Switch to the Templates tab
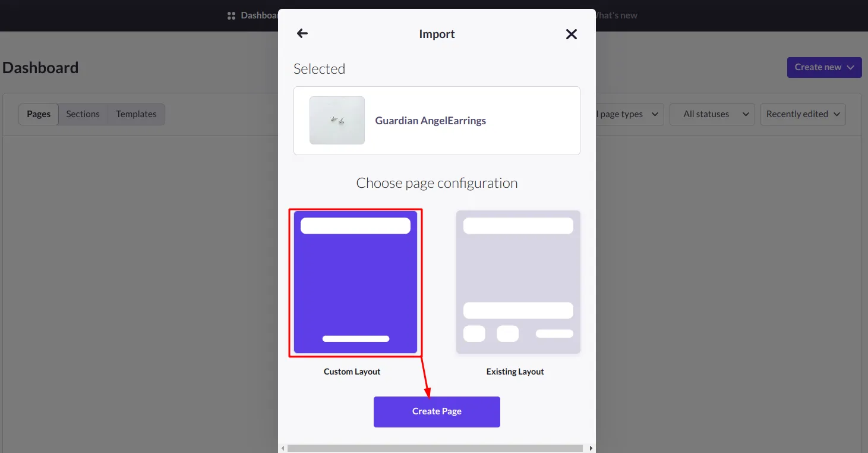The width and height of the screenshot is (868, 453). click(x=136, y=114)
